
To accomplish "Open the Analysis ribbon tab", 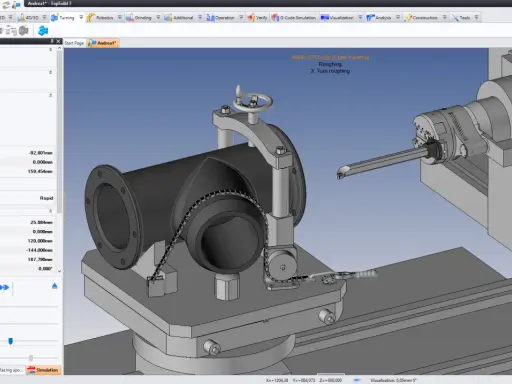I will (x=383, y=18).
